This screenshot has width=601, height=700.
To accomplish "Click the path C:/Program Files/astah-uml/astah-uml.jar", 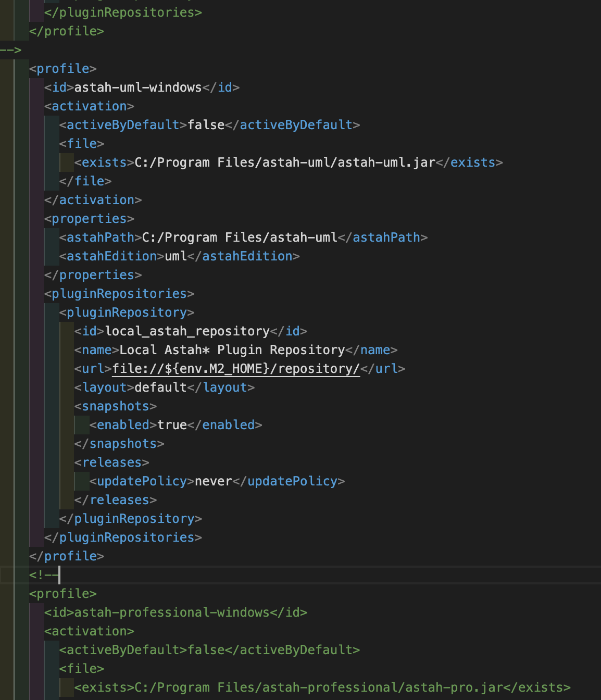I will click(285, 162).
